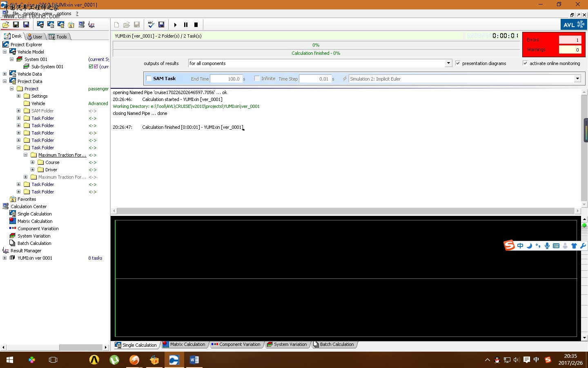The image size is (588, 368).
Task: Toggle second checkbox of Sub-System 001
Action: [96, 67]
